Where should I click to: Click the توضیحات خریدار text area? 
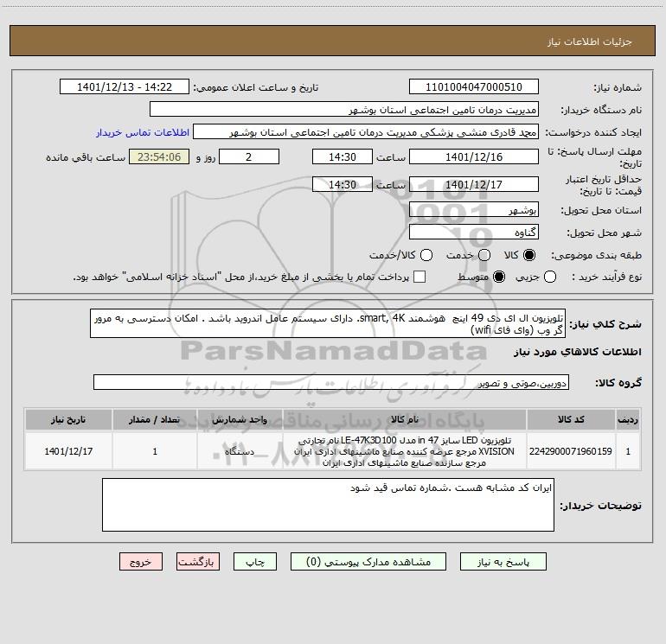(328, 505)
